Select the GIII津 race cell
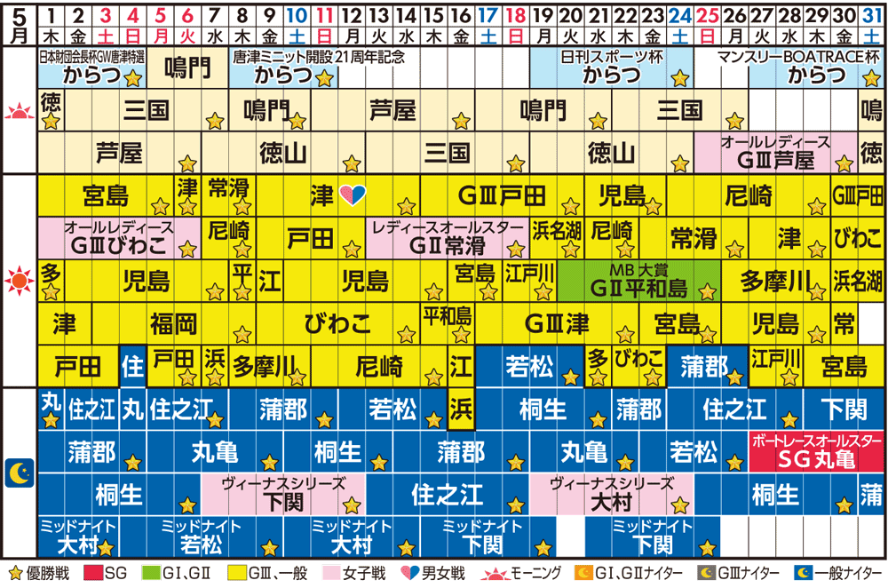This screenshot has width=888, height=588. pyautogui.click(x=557, y=323)
